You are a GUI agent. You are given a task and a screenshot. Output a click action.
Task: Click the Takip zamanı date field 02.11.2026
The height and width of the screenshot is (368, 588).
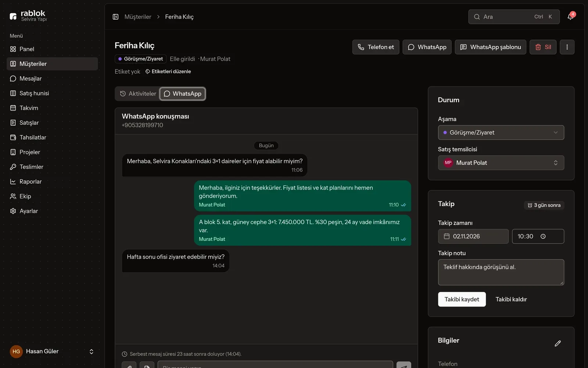tap(473, 236)
